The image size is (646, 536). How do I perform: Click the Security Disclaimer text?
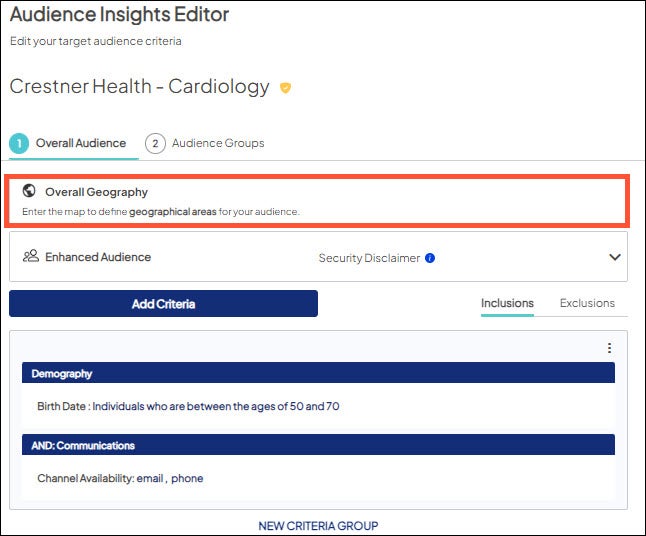[x=369, y=258]
